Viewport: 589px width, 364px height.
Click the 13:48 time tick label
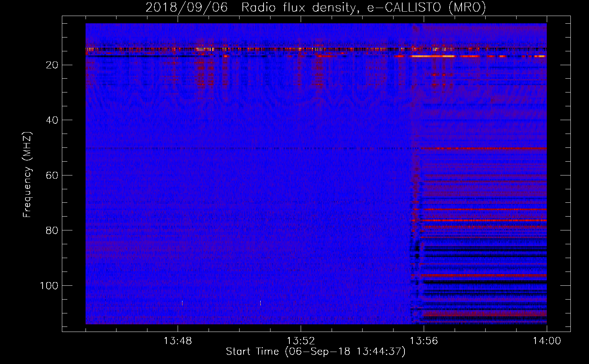click(178, 341)
